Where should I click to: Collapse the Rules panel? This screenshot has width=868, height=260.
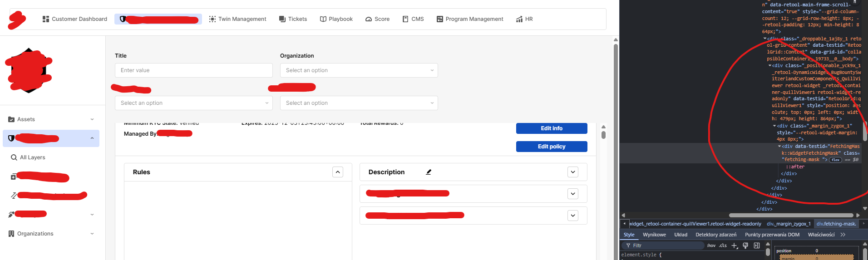tap(337, 172)
